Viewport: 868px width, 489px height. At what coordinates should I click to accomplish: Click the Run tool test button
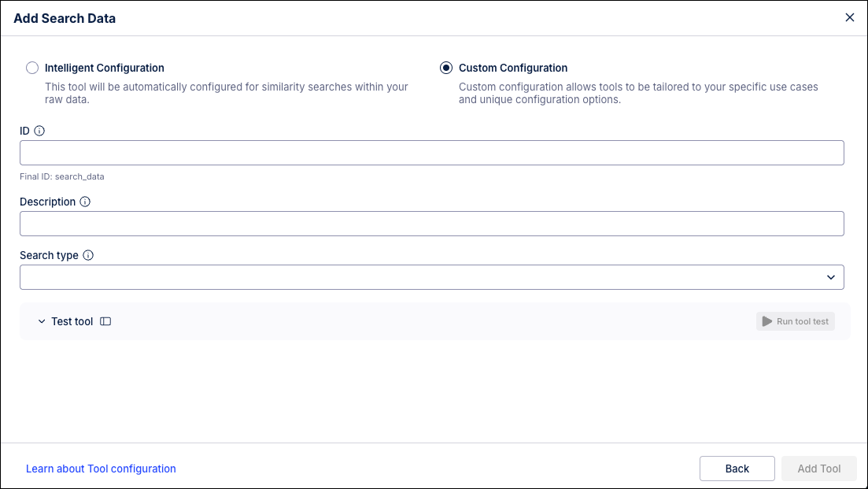pos(795,321)
